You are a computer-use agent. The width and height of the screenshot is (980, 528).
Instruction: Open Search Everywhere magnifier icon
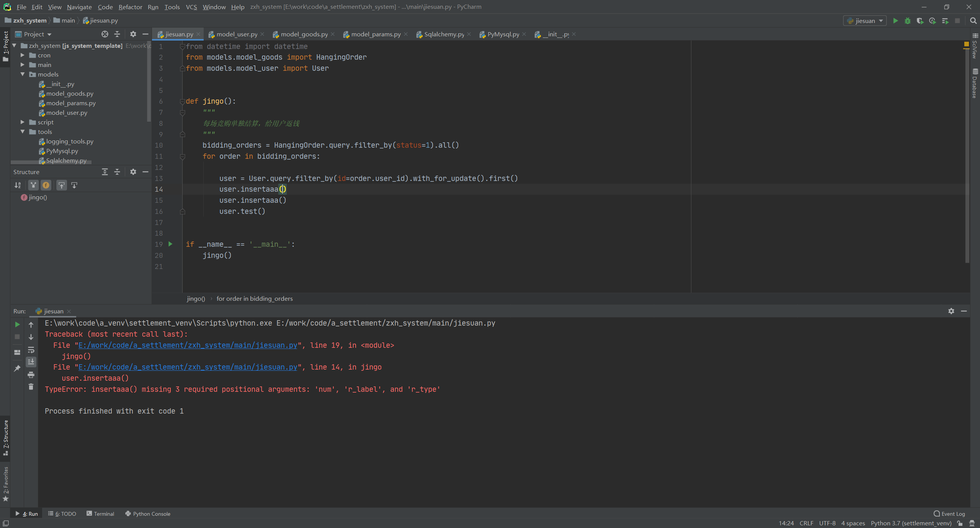tap(973, 21)
